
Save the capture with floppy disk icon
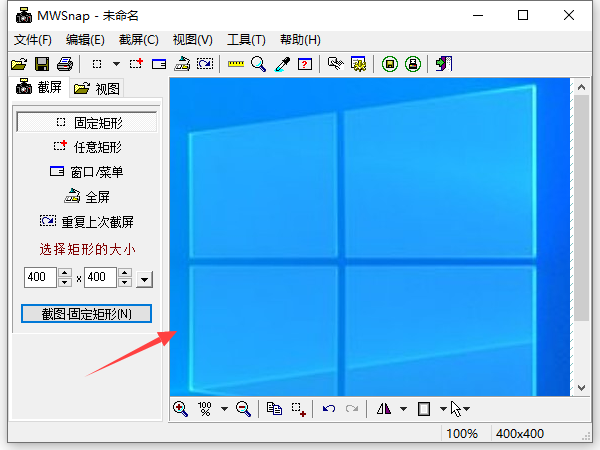42,64
